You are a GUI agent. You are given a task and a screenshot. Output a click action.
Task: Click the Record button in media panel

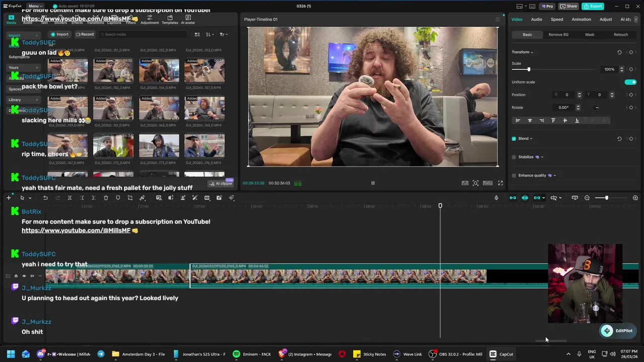tap(85, 35)
